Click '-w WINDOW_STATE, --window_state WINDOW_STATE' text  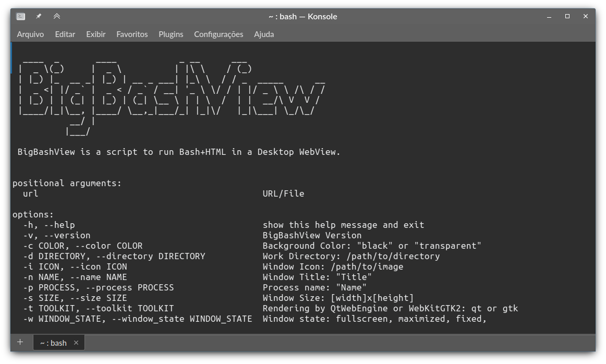tap(138, 319)
